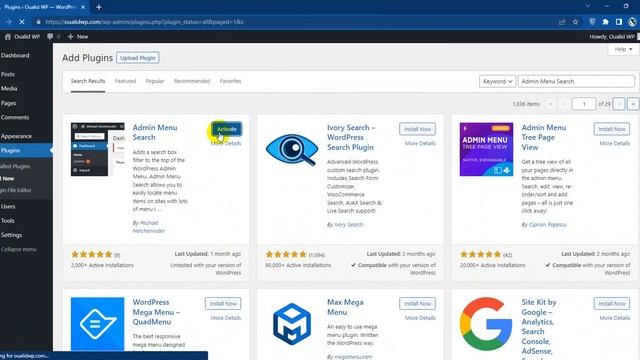The image size is (640, 360).
Task: Install the Max Mega Menu plugin
Action: [x=417, y=304]
